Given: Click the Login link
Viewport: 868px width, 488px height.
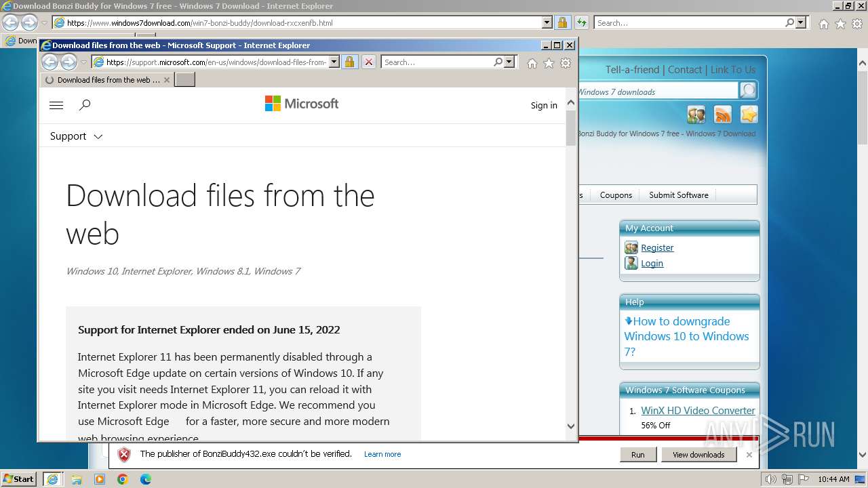Looking at the screenshot, I should point(652,264).
